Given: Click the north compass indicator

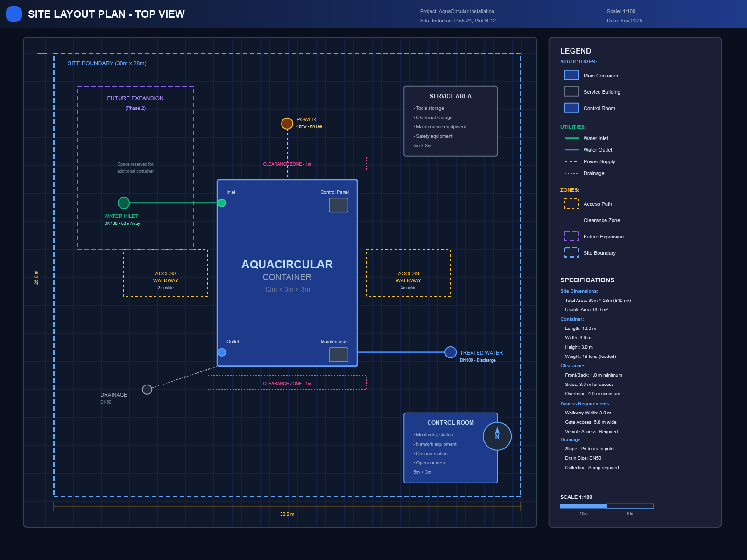Looking at the screenshot, I should (496, 436).
